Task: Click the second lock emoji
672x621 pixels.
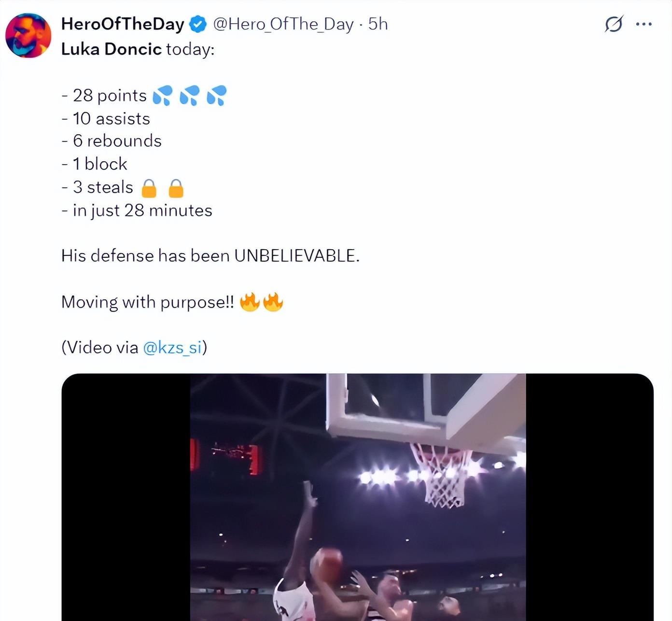Action: [176, 188]
